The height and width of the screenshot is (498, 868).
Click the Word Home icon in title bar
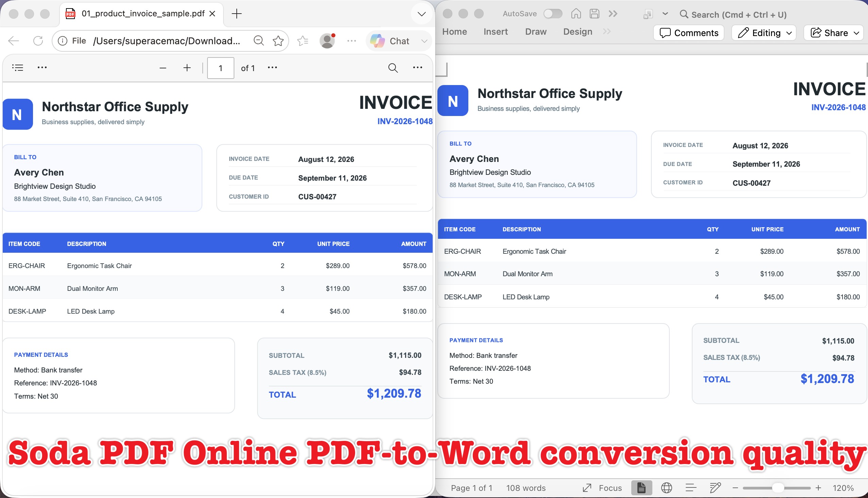(576, 14)
